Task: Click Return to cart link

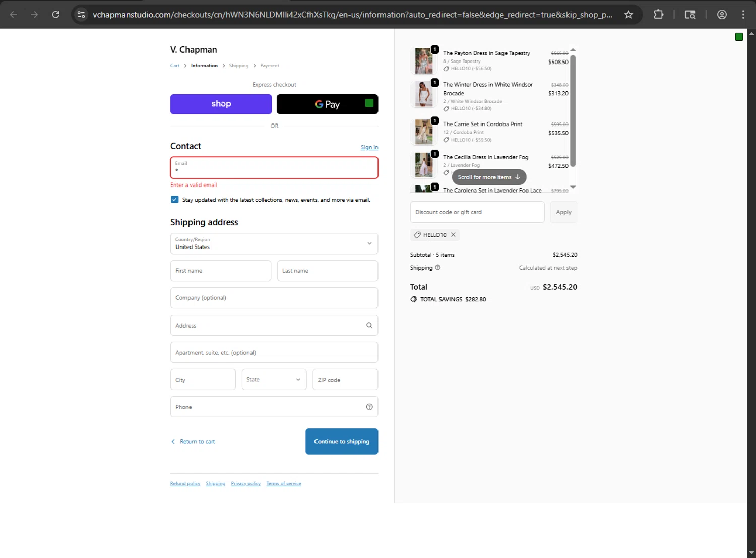Action: click(197, 442)
